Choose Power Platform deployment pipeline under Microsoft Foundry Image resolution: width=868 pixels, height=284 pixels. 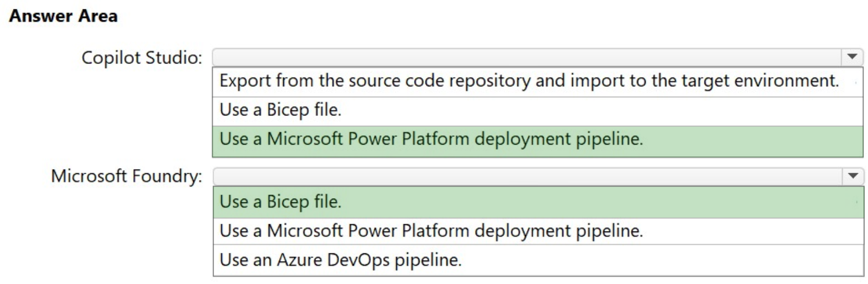538,231
